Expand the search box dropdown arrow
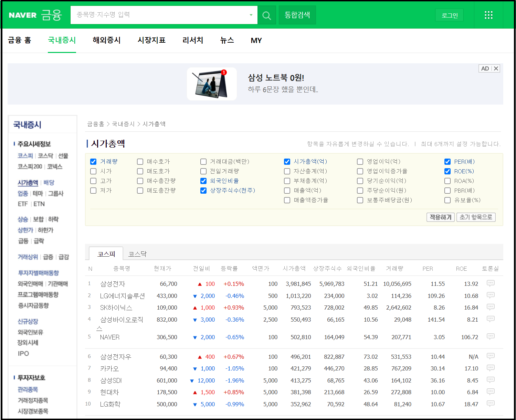This screenshot has height=420, width=516. [251, 15]
